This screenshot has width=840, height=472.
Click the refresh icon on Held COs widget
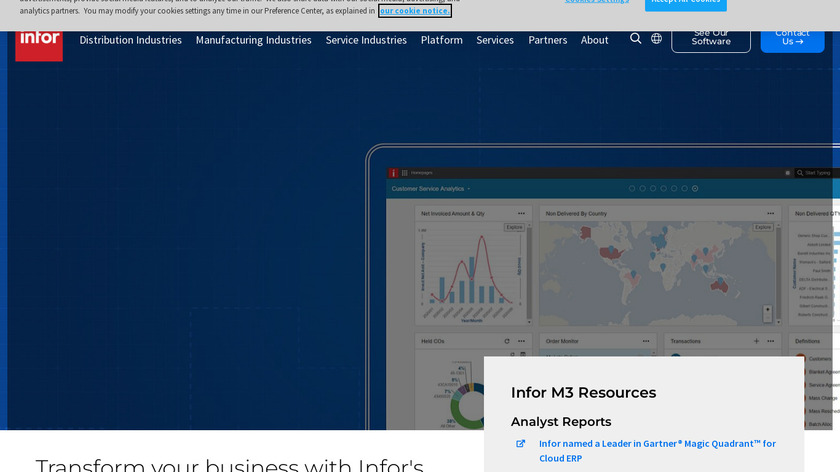(508, 341)
